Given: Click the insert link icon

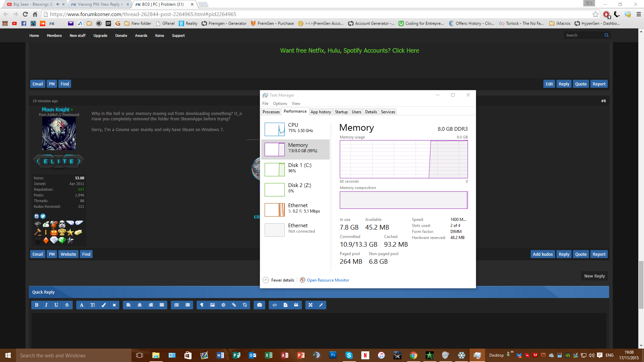Looking at the screenshot, I should click(234, 305).
